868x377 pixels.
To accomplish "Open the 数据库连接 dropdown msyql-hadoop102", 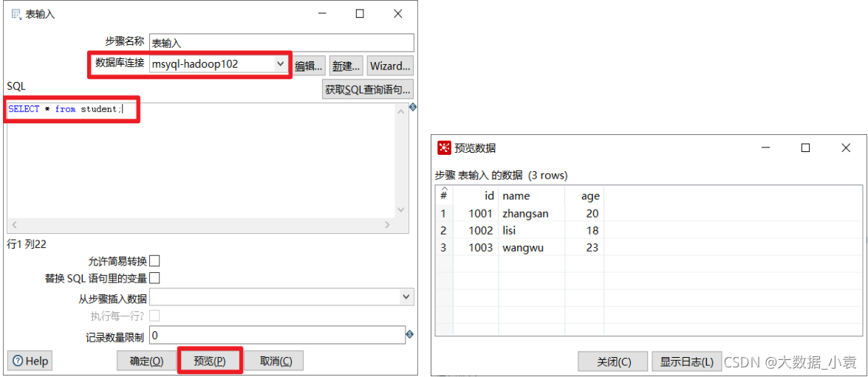I will tap(219, 64).
